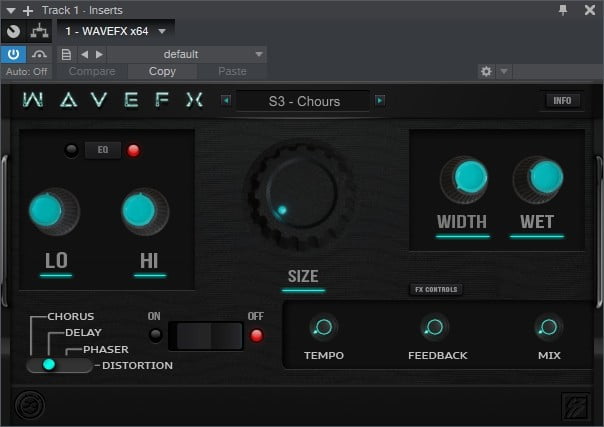Click the LO label
The height and width of the screenshot is (427, 604).
56,261
